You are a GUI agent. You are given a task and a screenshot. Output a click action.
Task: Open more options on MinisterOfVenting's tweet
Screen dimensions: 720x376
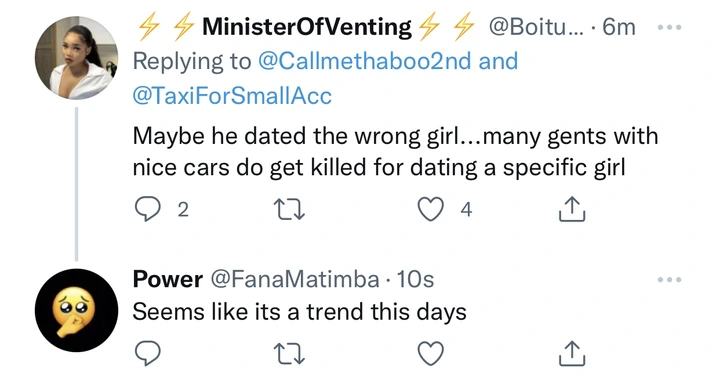pos(669,27)
